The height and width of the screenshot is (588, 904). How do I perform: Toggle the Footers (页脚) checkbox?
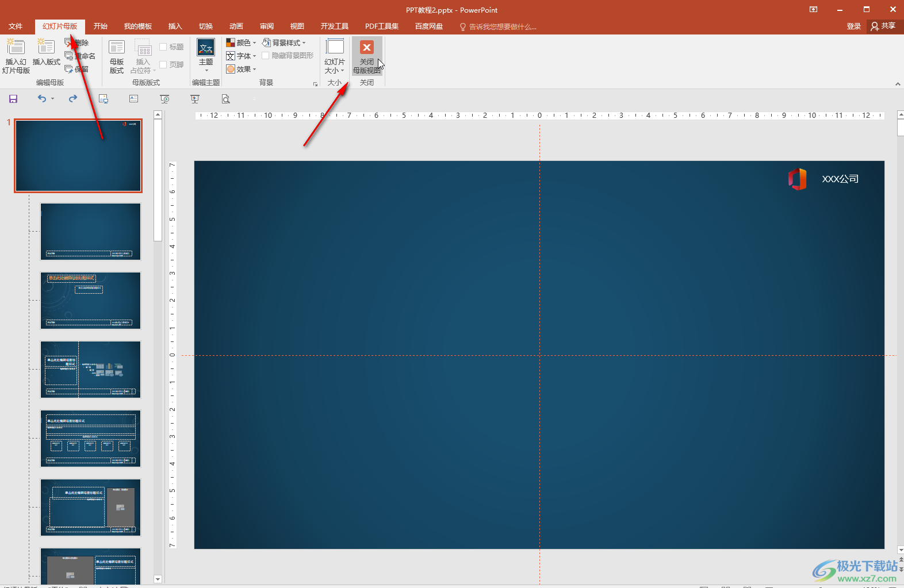pyautogui.click(x=163, y=64)
